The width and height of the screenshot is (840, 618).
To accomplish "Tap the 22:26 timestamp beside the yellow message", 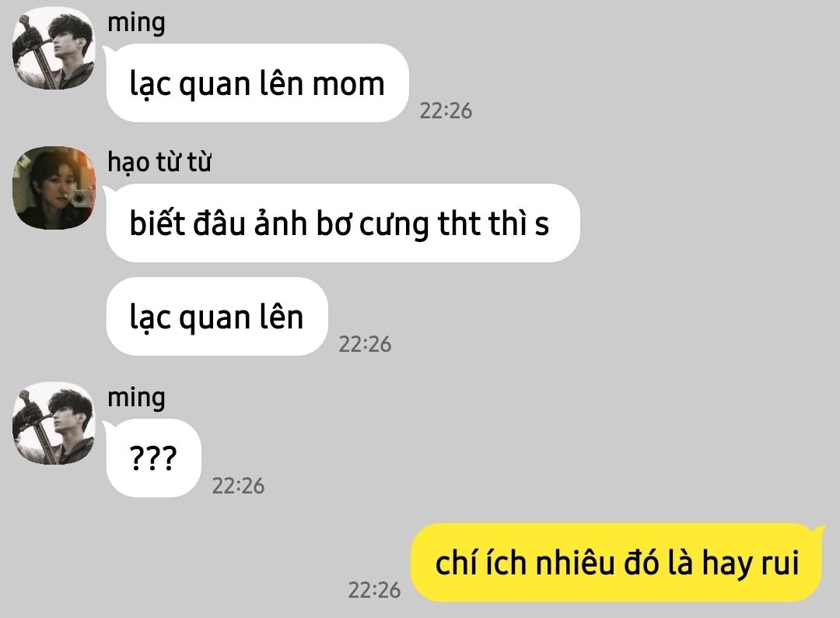I will [374, 590].
